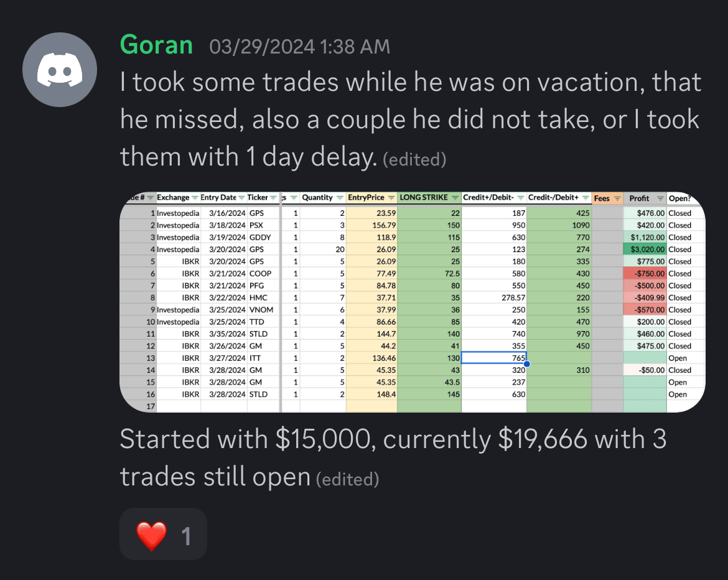Open the Exchange column filter icon
Screen dimensions: 728x580
(195, 198)
